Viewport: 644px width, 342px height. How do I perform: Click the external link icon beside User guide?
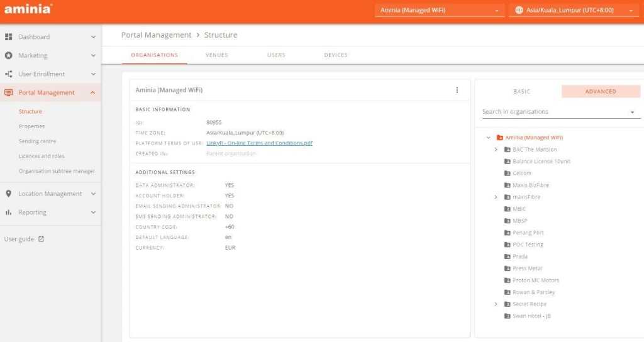point(42,240)
